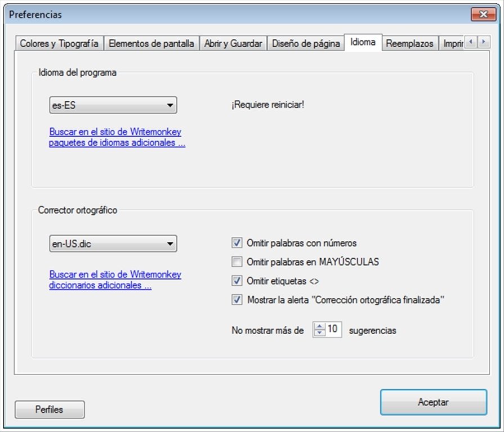Close the Preferencias window

tap(483, 14)
